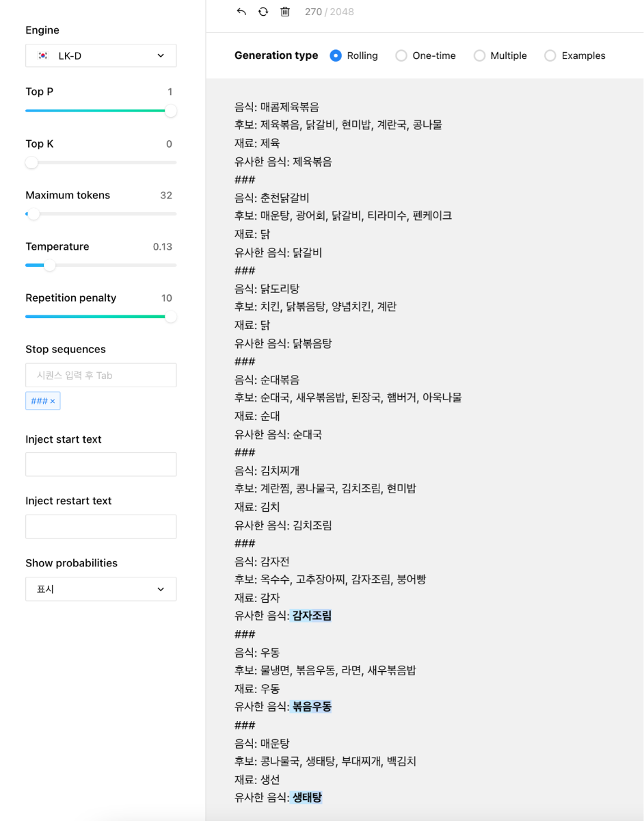644x821 pixels.
Task: Click the Stop sequences input field
Action: tap(101, 376)
